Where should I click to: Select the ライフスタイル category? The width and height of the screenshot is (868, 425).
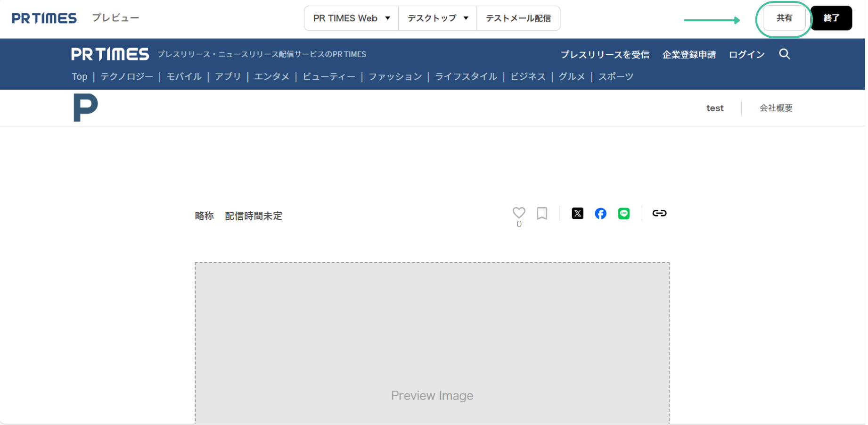pyautogui.click(x=466, y=76)
